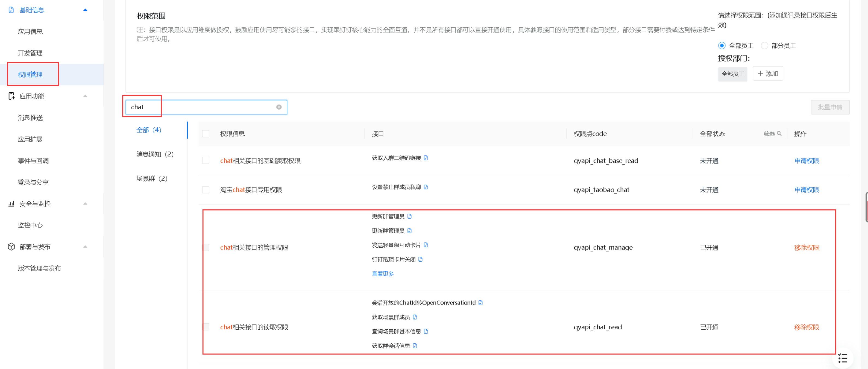
Task: Open doc icon beside 发送轻量级互动卡片
Action: [426, 245]
